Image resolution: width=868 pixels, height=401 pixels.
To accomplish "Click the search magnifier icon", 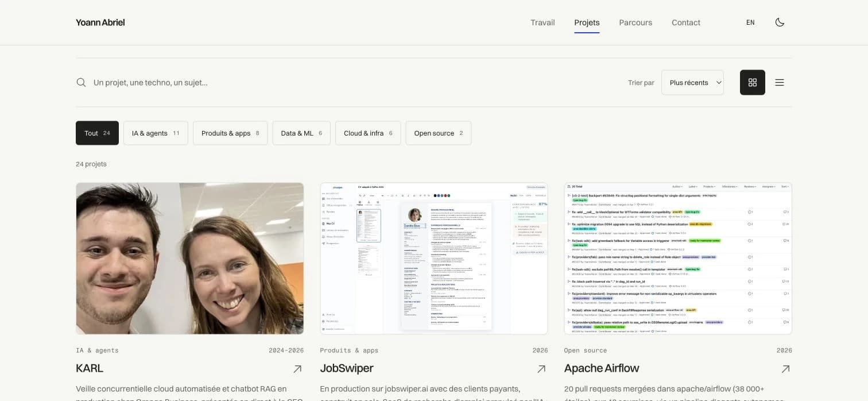I will pos(82,82).
